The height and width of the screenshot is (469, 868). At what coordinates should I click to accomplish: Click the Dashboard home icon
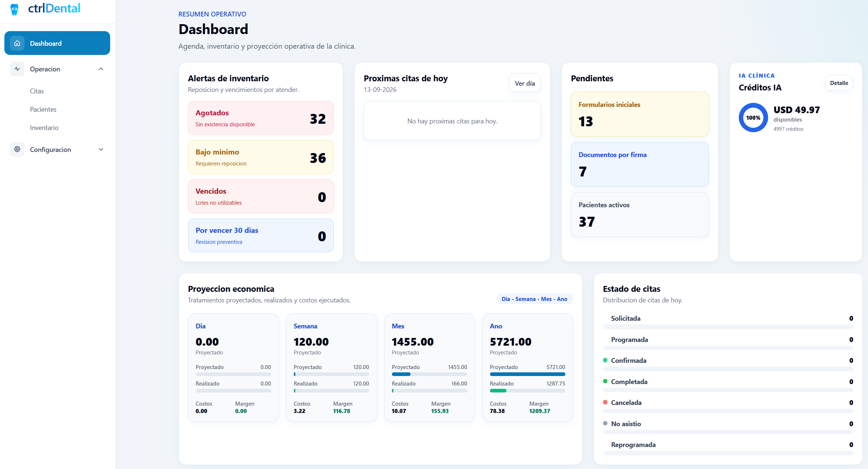pyautogui.click(x=17, y=43)
